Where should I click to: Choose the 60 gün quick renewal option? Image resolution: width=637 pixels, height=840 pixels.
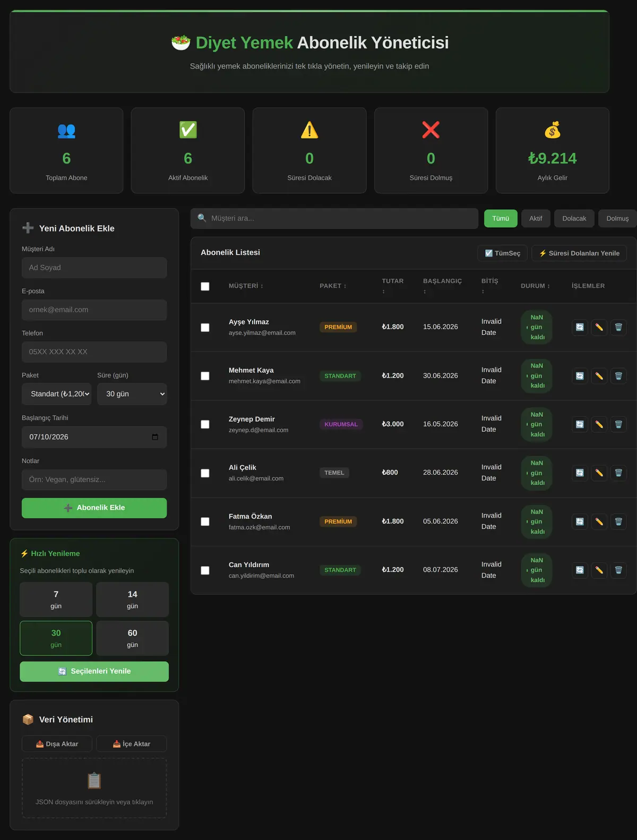click(133, 638)
